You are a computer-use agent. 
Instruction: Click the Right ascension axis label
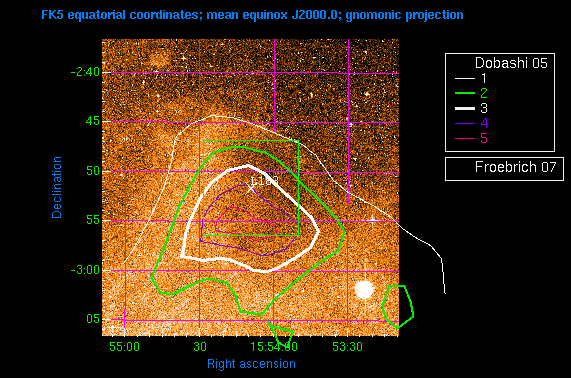(x=251, y=364)
